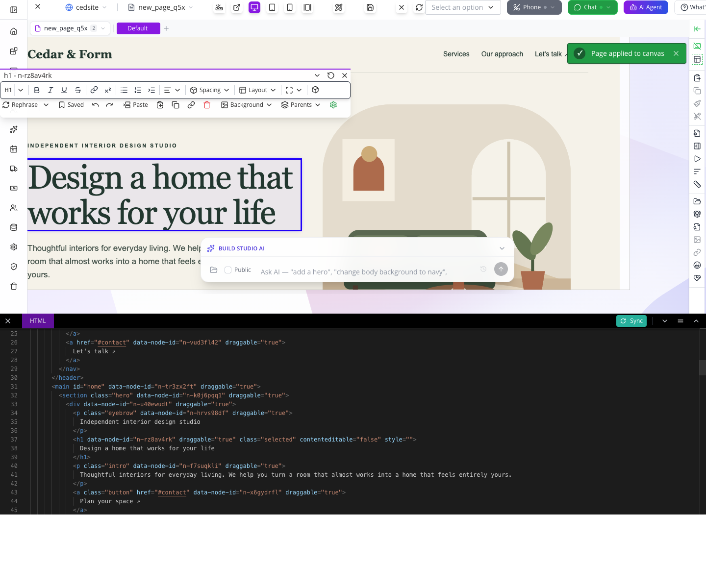Open the Parents dropdown
The width and height of the screenshot is (706, 588).
[x=301, y=105]
